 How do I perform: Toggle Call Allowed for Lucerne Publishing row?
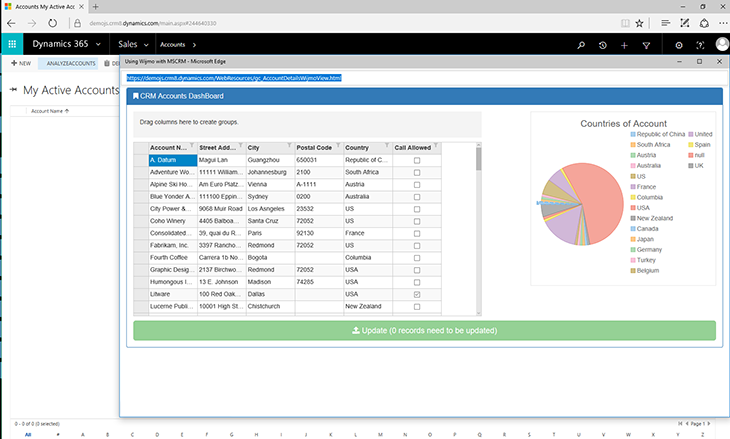tap(417, 307)
